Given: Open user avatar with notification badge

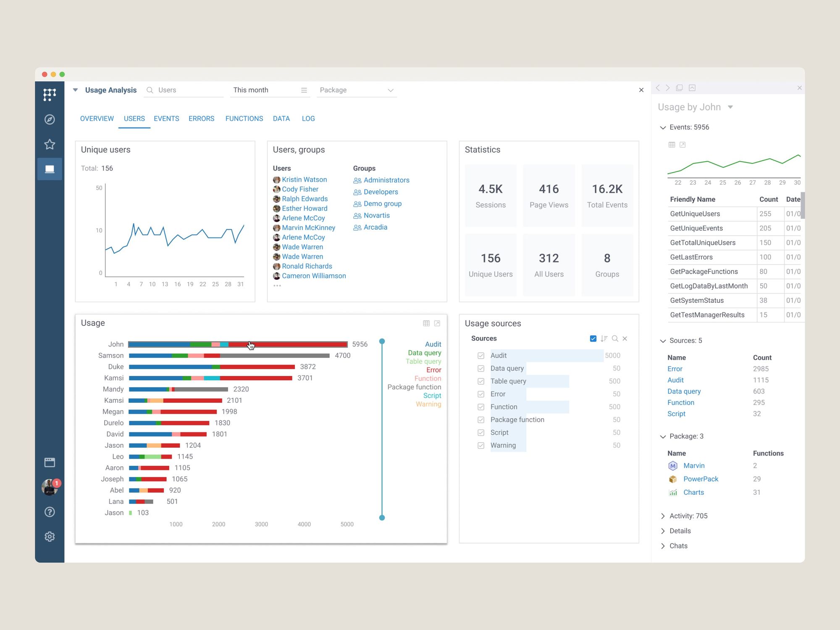Looking at the screenshot, I should click(50, 487).
